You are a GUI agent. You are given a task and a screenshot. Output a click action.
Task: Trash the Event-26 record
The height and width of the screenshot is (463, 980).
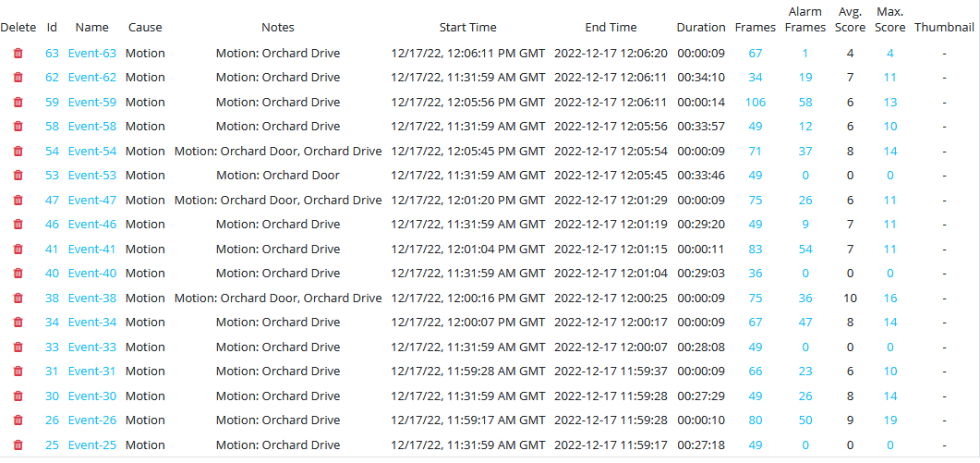[18, 420]
